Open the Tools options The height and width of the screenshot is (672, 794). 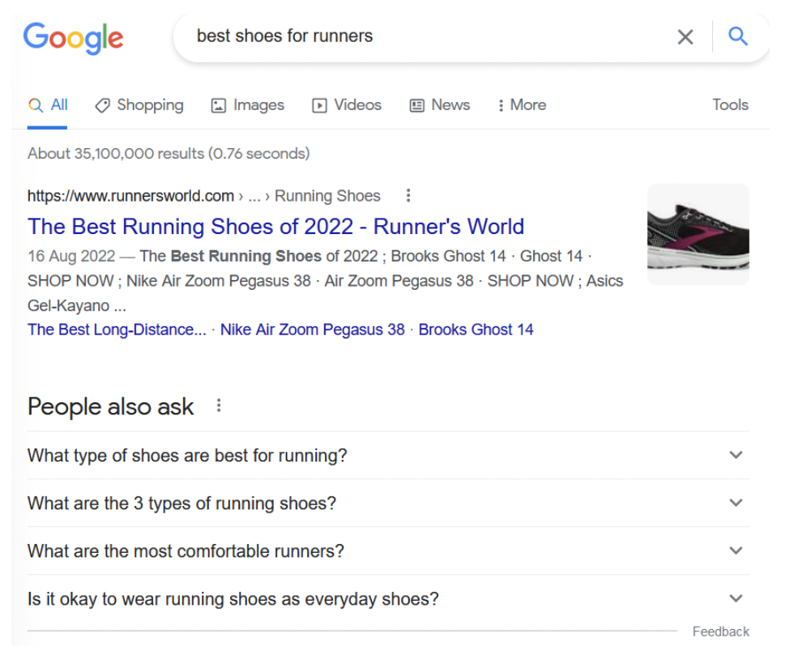coord(730,105)
